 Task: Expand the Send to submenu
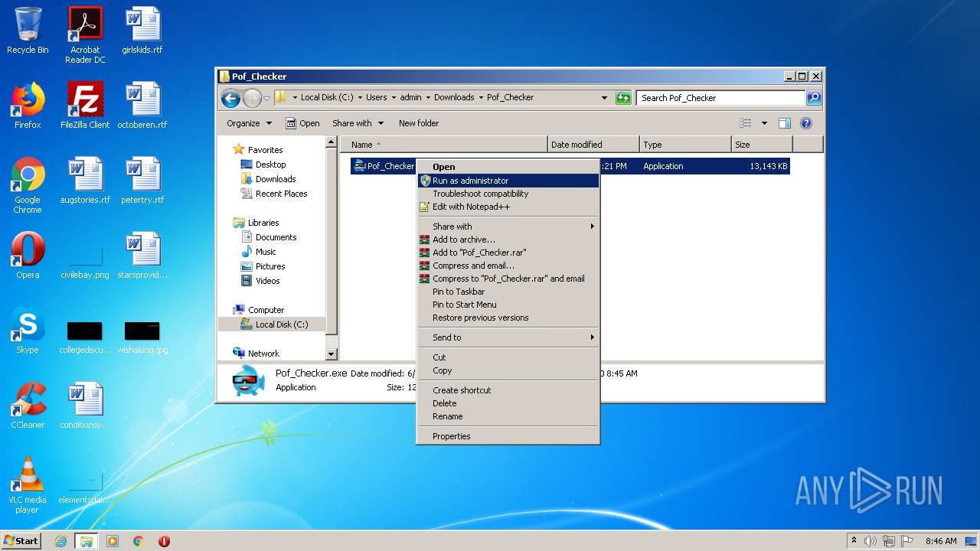(508, 337)
